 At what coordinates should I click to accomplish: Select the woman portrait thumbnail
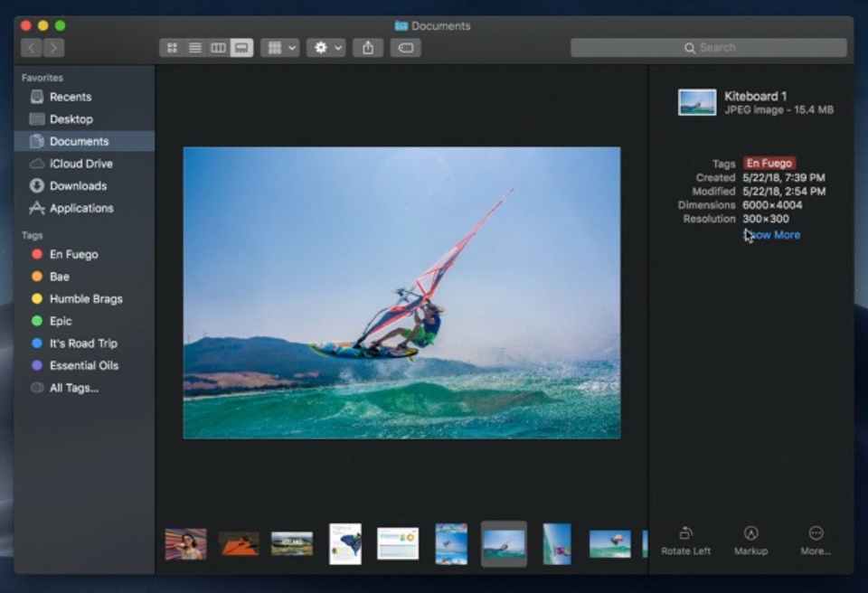[186, 543]
